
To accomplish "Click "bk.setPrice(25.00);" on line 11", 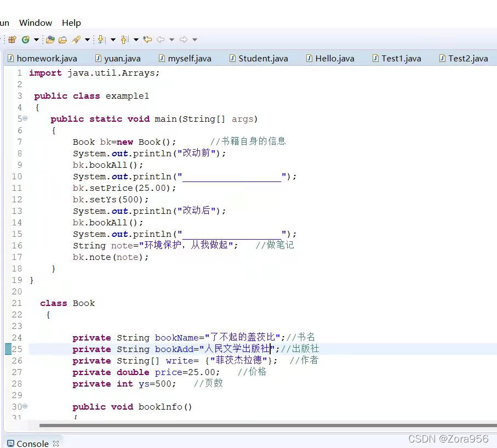I will 124,188.
